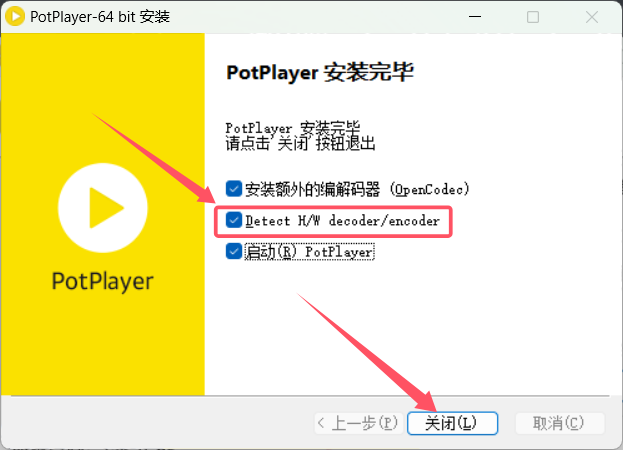Click the PotPlayer label under the logo

click(x=103, y=281)
